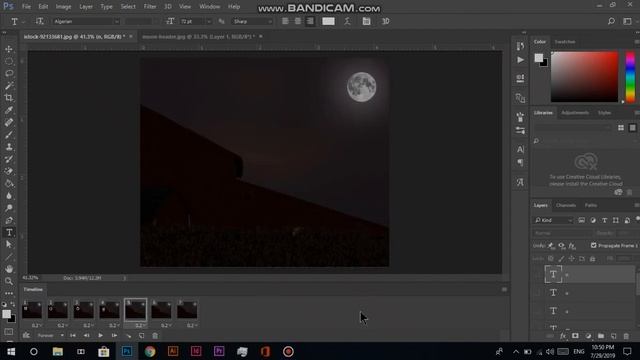
Task: Open the layer filter Kind dropdown
Action: [x=553, y=220]
